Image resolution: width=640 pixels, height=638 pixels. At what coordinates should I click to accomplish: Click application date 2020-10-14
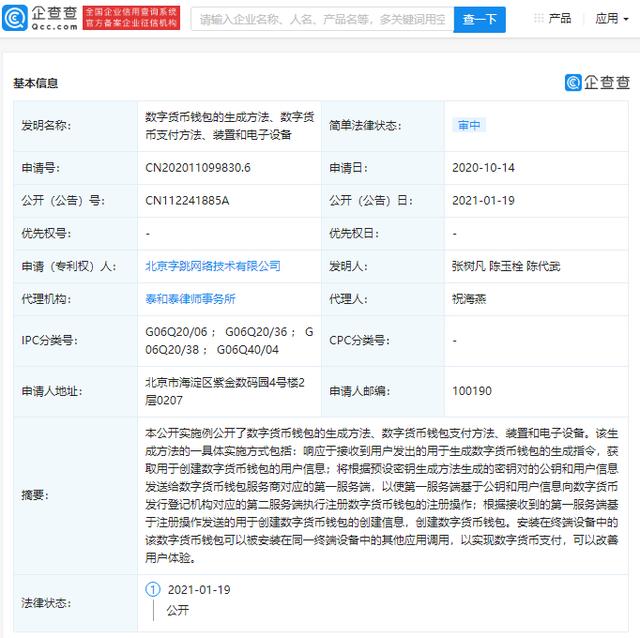[483, 168]
